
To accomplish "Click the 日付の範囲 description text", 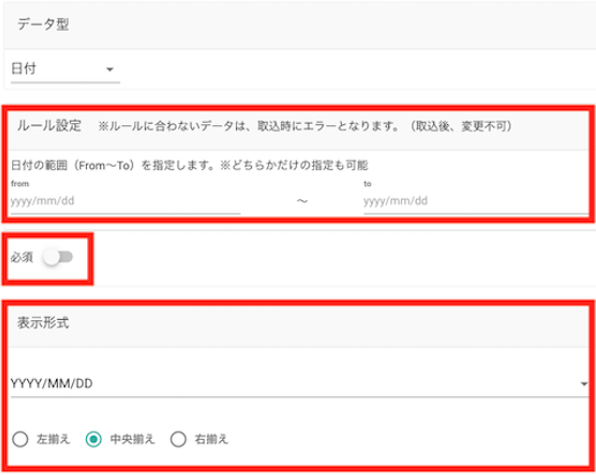I will point(189,165).
